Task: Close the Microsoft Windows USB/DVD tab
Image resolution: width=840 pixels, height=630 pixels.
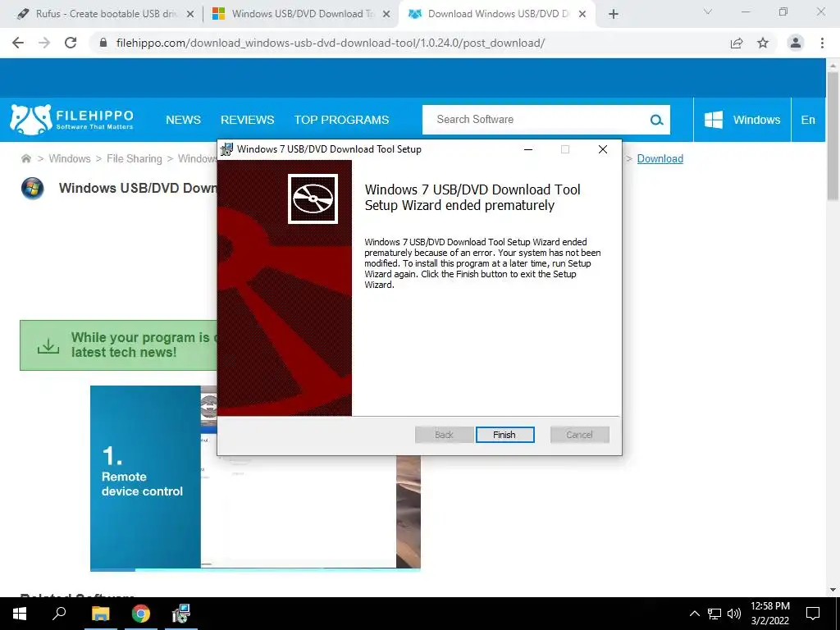Action: coord(386,15)
